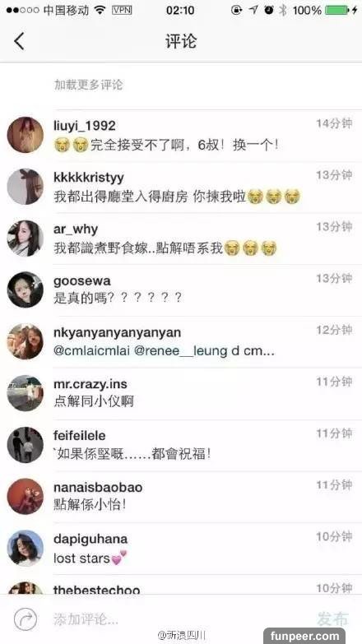Tap the back arrow in header

(x=19, y=41)
